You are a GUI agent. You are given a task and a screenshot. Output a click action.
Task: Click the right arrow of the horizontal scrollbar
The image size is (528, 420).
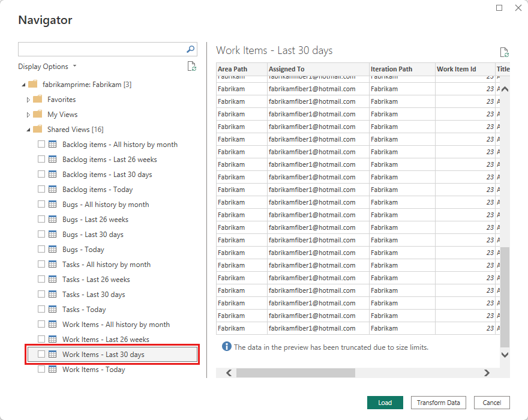pyautogui.click(x=486, y=373)
